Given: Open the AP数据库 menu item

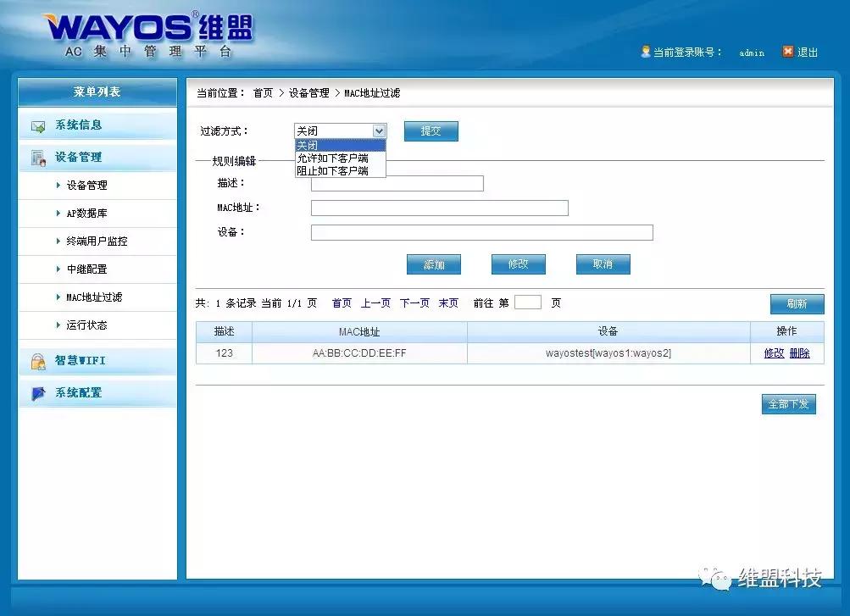Looking at the screenshot, I should tap(86, 214).
